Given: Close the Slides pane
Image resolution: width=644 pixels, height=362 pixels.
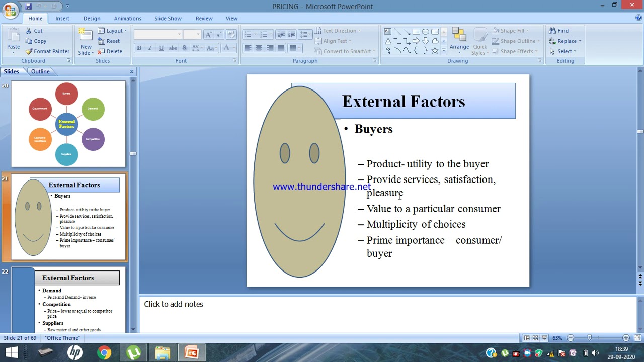Looking at the screenshot, I should [132, 72].
